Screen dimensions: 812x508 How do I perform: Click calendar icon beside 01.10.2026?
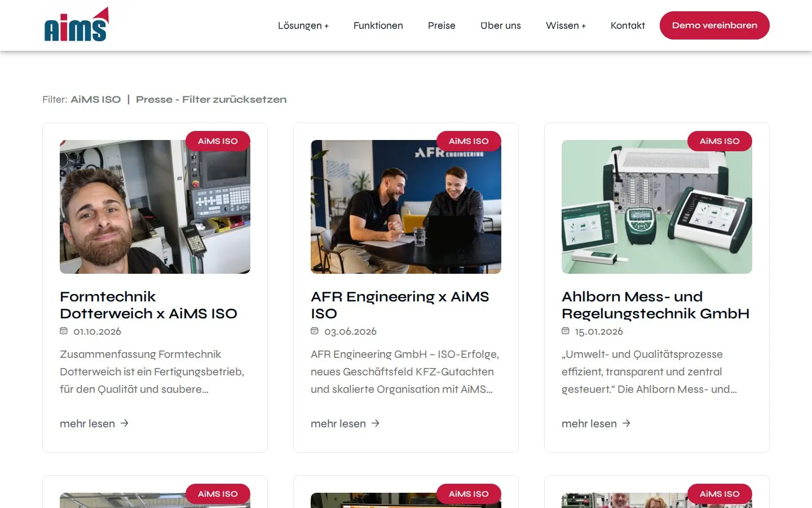click(64, 331)
